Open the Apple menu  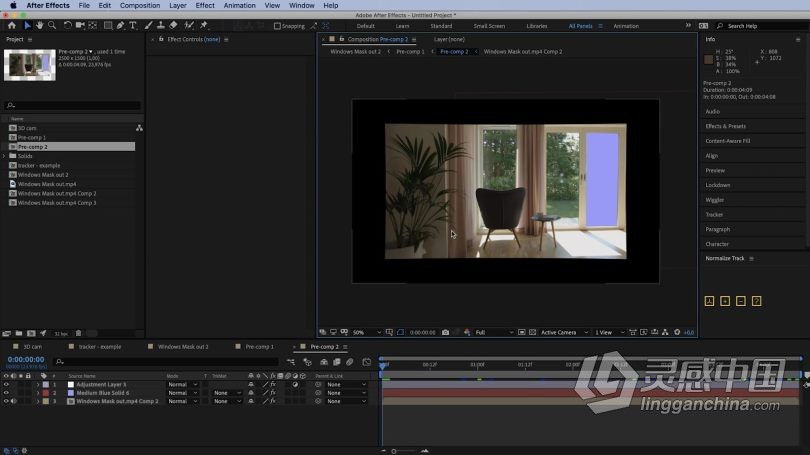point(13,5)
